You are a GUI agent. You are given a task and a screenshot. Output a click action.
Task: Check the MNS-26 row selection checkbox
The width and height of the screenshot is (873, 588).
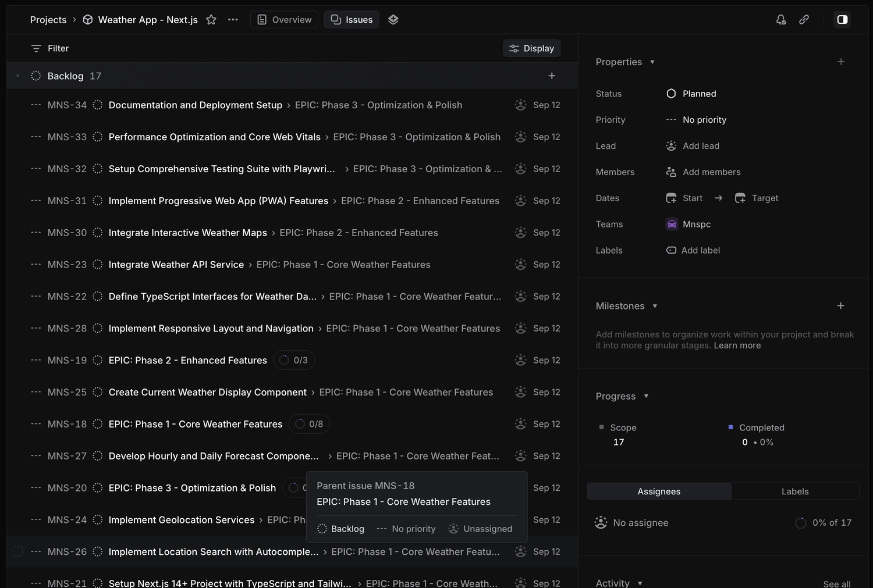pyautogui.click(x=18, y=551)
